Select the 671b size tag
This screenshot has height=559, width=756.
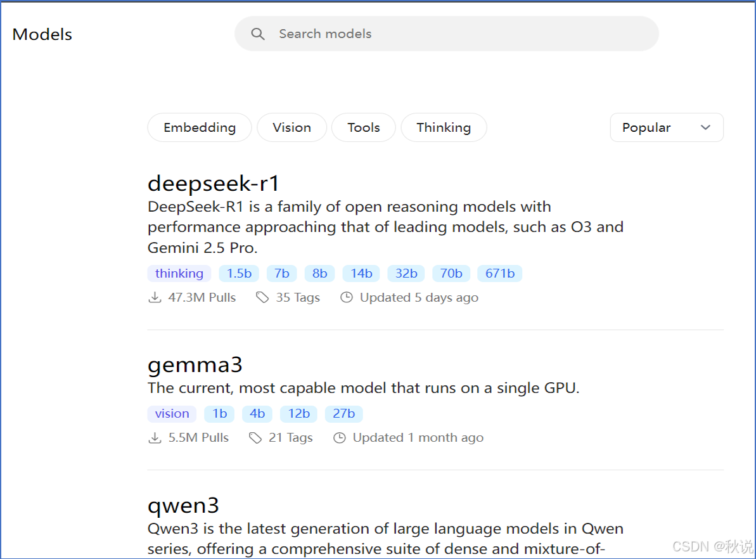[499, 273]
